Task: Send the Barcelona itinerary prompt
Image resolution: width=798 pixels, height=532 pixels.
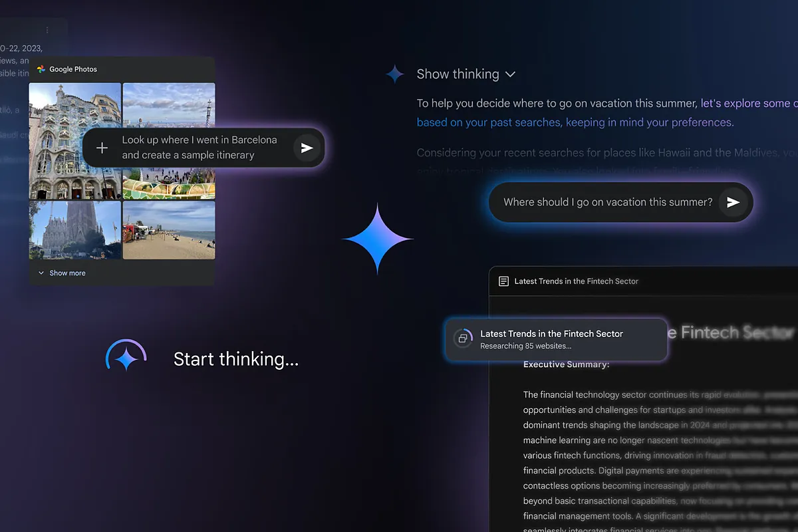Action: point(306,148)
